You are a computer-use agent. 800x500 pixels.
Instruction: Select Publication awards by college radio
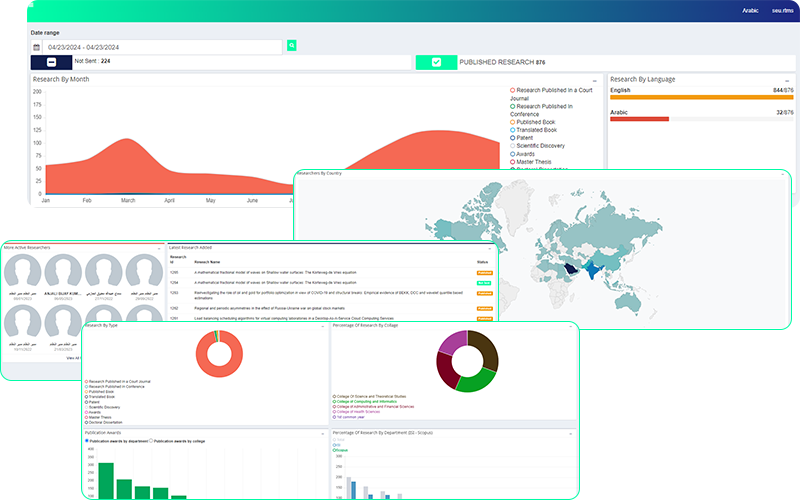pos(151,439)
